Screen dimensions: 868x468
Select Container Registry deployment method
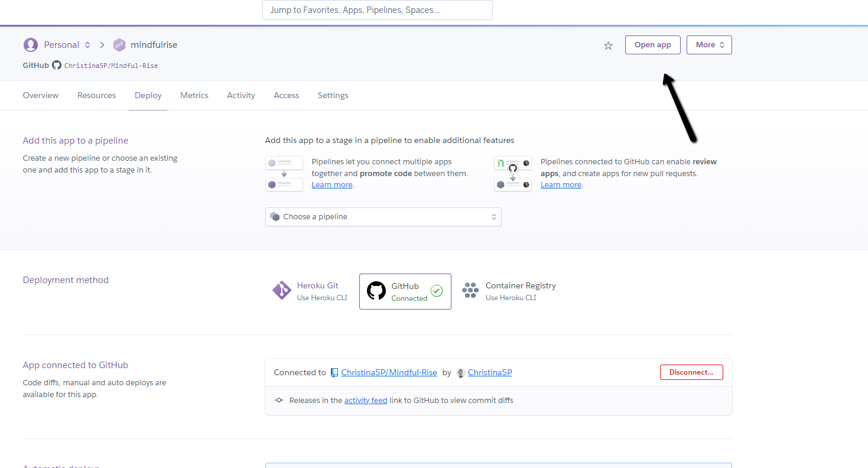pos(509,291)
